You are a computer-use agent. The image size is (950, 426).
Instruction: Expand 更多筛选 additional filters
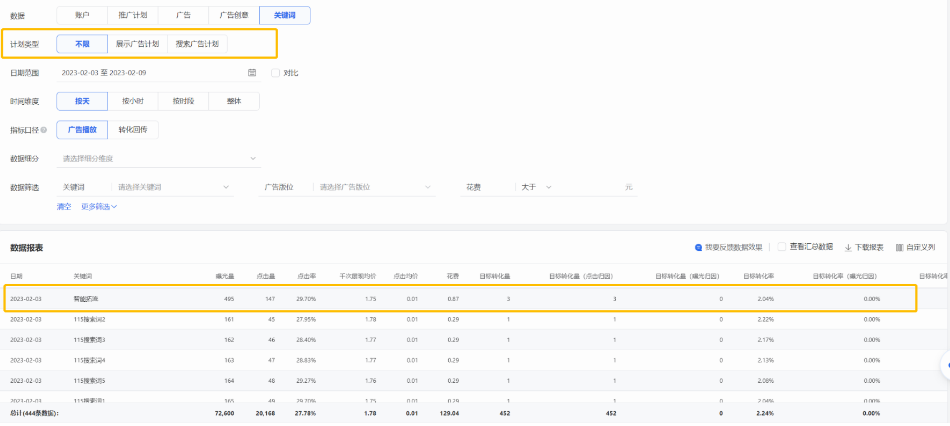[99, 207]
